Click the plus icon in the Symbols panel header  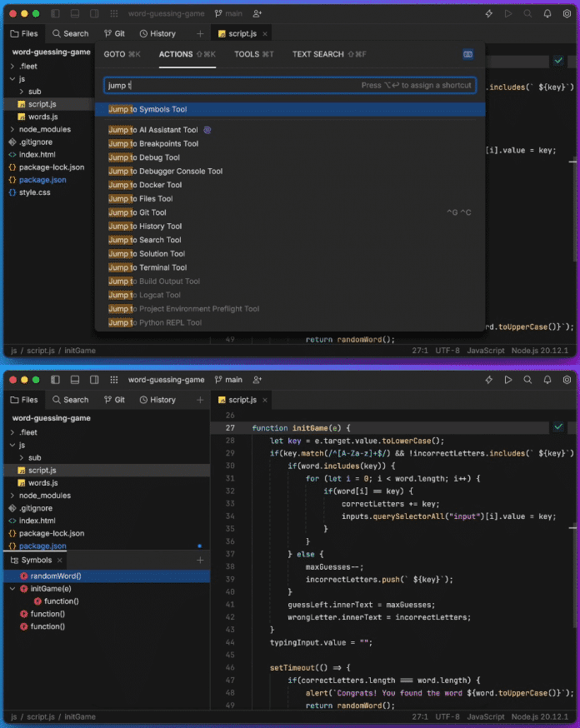[200, 561]
